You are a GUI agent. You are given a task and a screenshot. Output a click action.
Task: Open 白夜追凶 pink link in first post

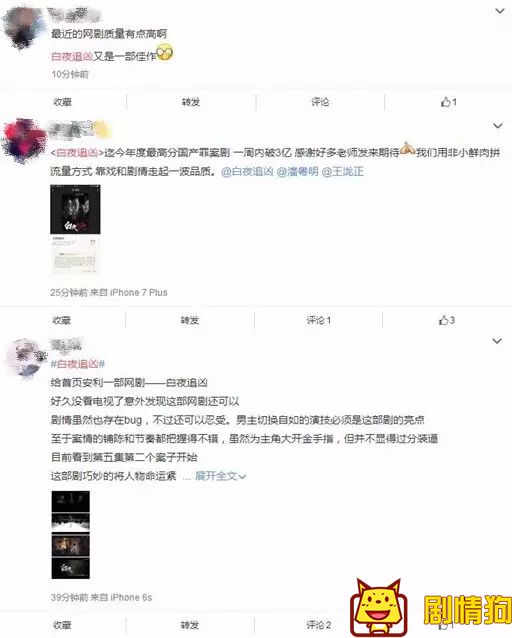72,56
